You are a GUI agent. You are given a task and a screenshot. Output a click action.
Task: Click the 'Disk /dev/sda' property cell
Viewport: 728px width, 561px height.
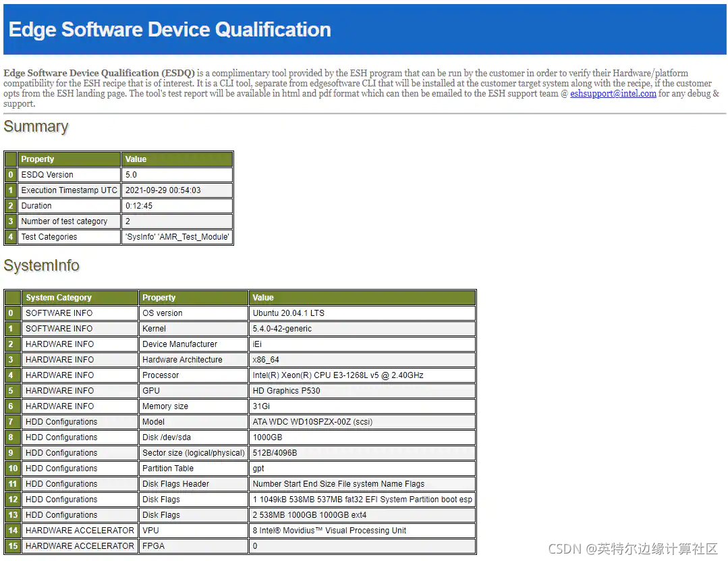tap(193, 437)
